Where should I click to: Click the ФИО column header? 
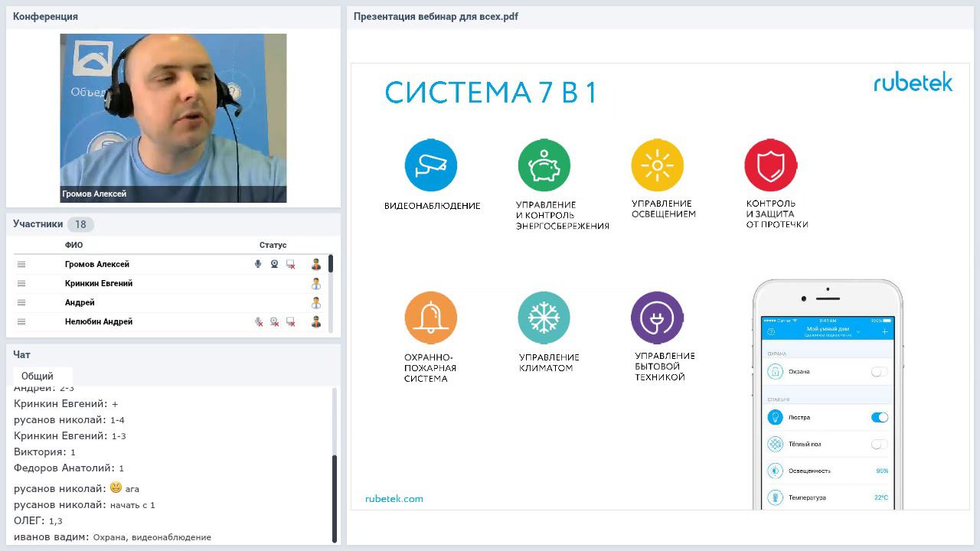(x=73, y=245)
